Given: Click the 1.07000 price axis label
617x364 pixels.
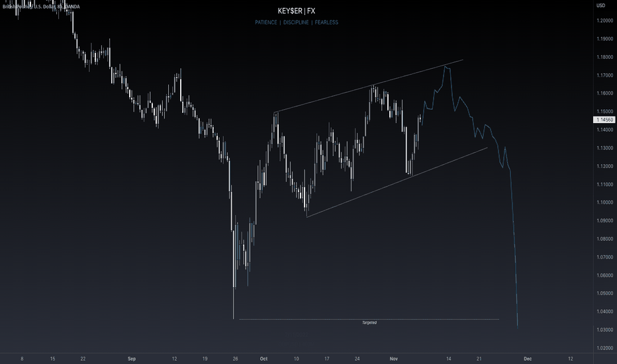Looking at the screenshot, I should click(x=605, y=257).
